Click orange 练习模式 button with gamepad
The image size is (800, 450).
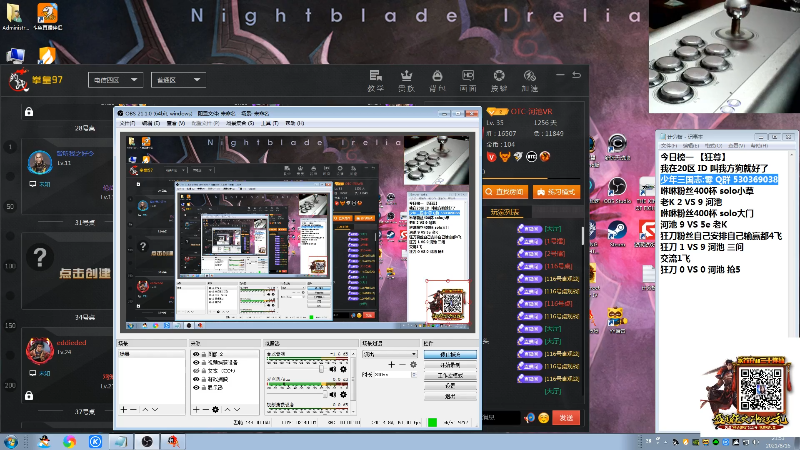pyautogui.click(x=557, y=191)
